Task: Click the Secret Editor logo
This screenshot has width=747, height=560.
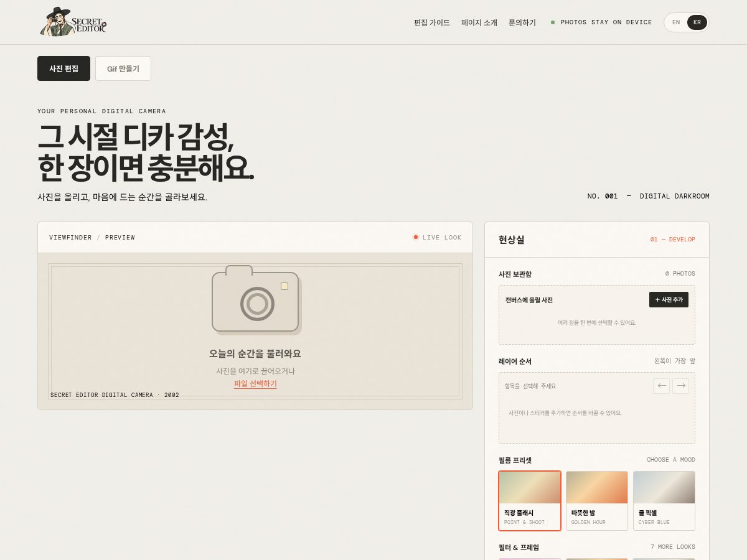Action: pos(73,22)
